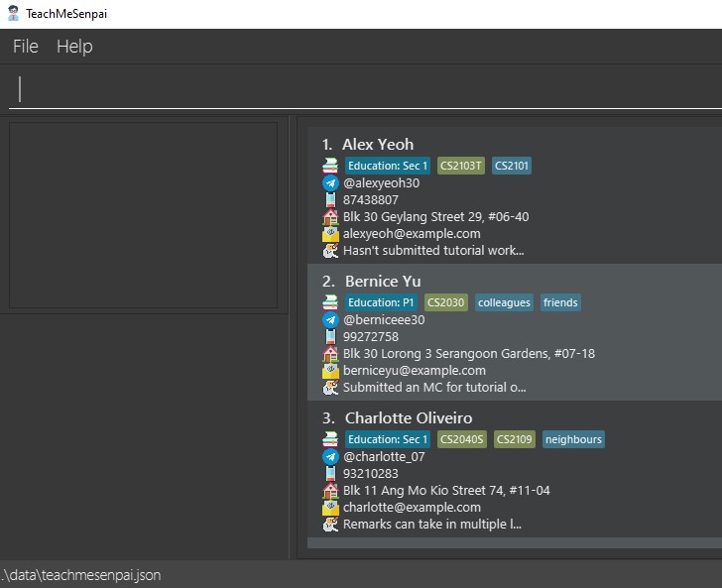This screenshot has height=588, width=722.
Task: Click the neighbours tag
Action: [573, 439]
